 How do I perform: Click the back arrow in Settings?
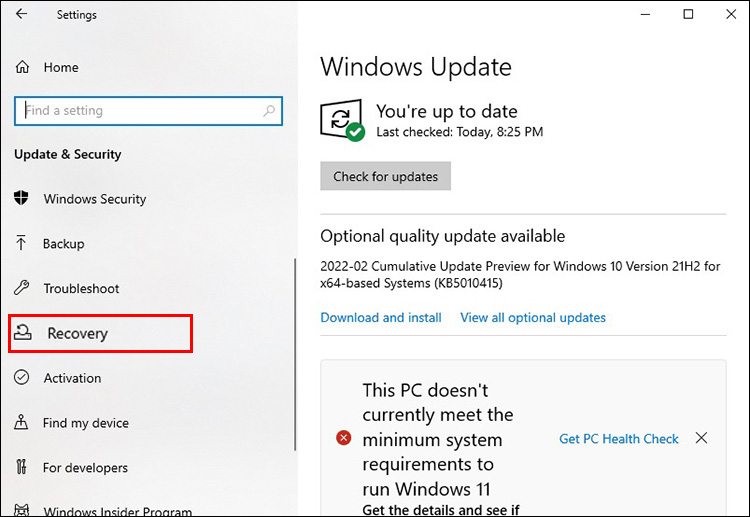pos(22,14)
